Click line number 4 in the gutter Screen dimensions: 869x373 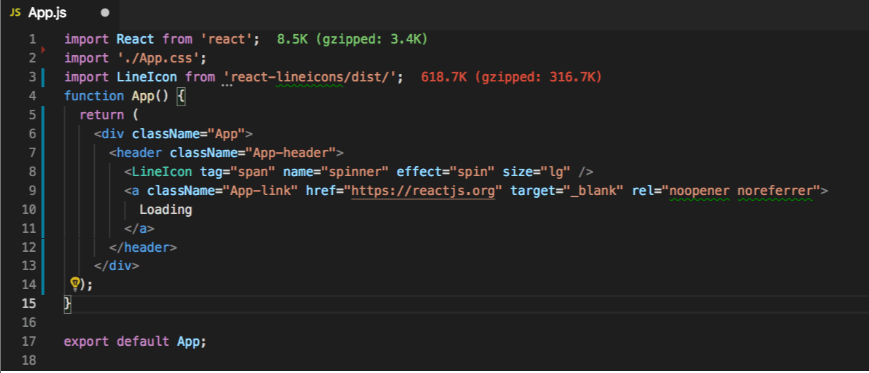click(x=33, y=96)
